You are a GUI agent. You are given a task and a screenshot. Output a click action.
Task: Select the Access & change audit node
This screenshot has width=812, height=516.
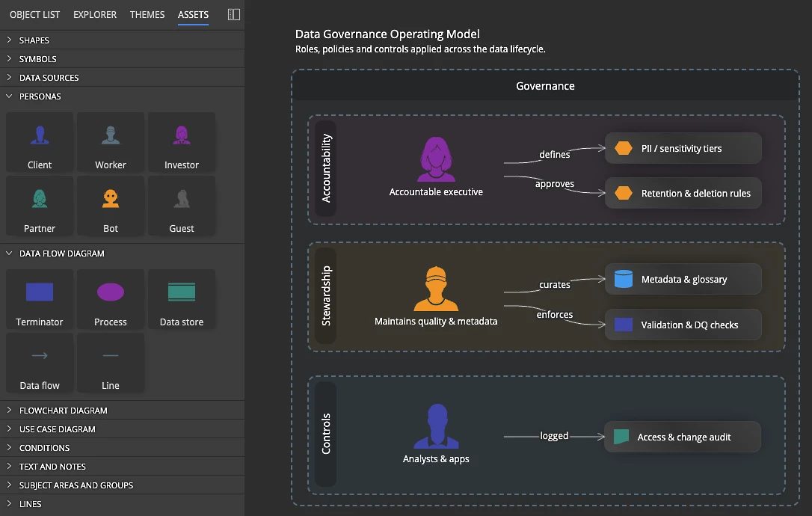pos(683,437)
